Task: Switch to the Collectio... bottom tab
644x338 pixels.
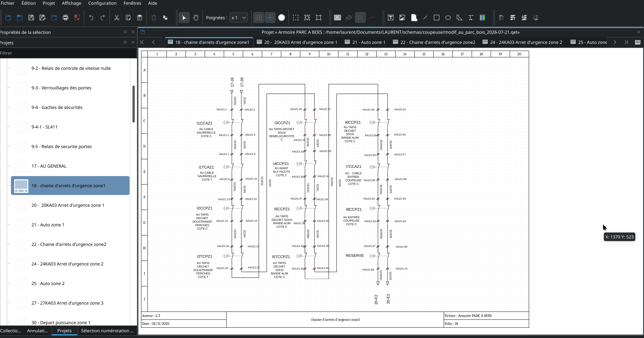Action: click(11, 330)
